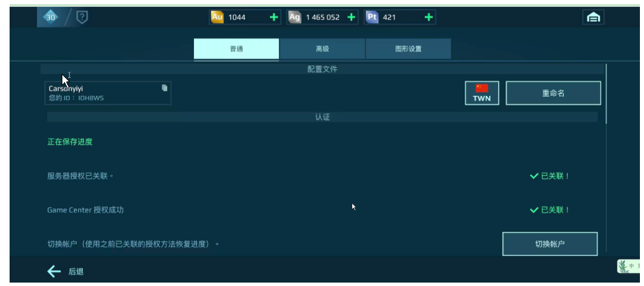Open the hangar garage icon
The width and height of the screenshot is (644, 286).
593,17
